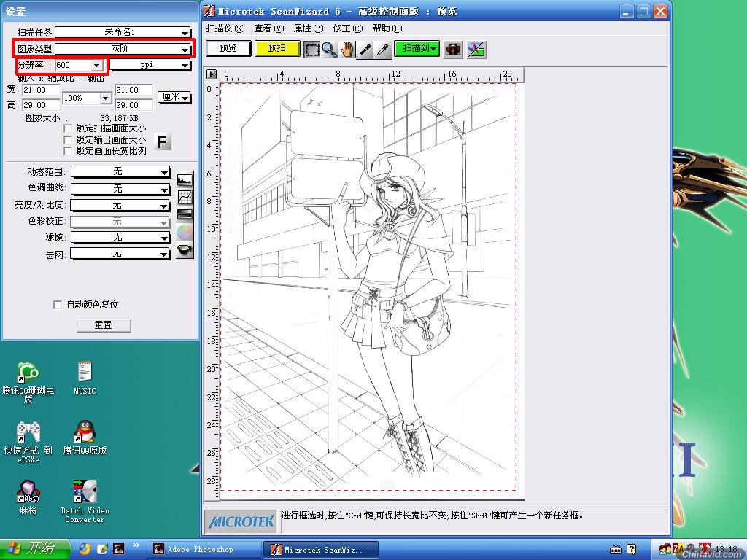Open the 属性(P) menu

point(309,28)
